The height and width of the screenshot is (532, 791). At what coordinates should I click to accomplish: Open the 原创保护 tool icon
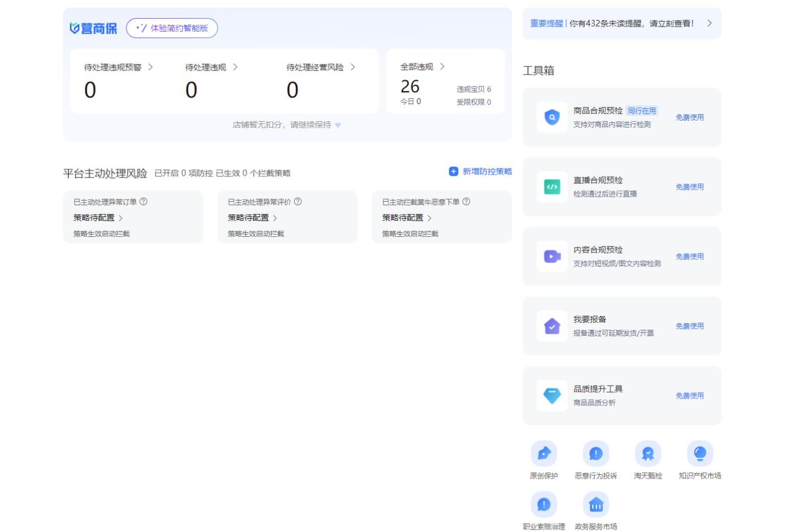(543, 454)
